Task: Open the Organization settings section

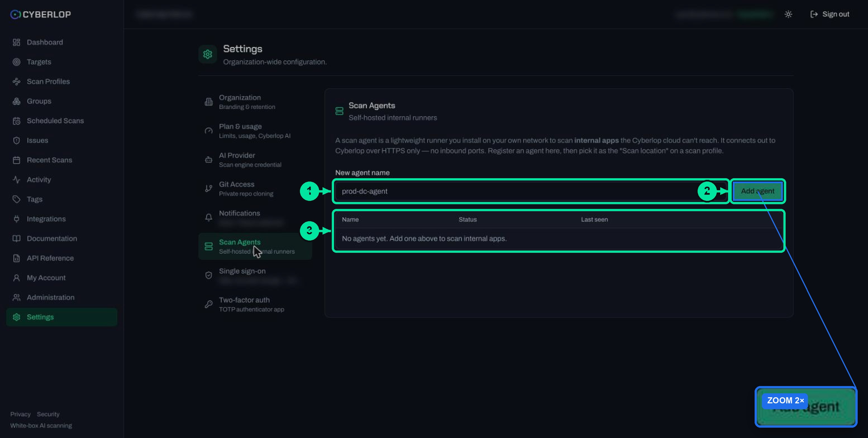Action: 255,102
